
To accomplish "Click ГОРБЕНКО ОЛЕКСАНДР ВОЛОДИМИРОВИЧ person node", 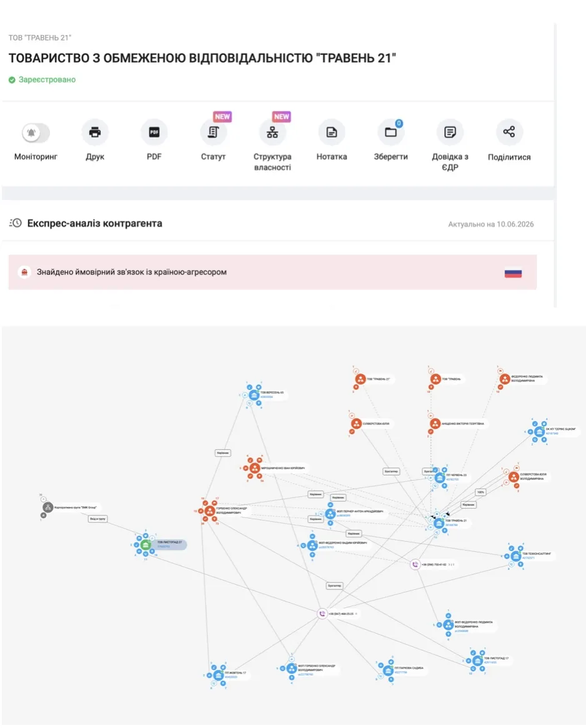I will tap(210, 511).
